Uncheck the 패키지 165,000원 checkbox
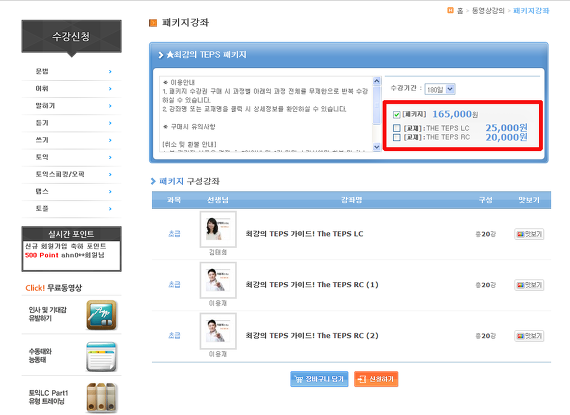Image resolution: width=570 pixels, height=415 pixels. click(397, 115)
